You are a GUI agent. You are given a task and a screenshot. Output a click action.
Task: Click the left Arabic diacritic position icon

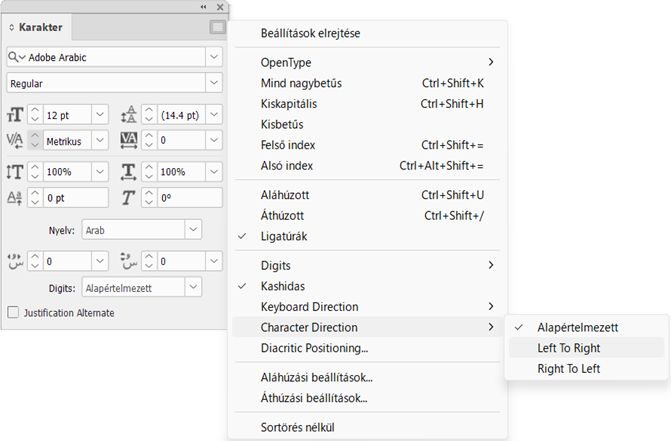pyautogui.click(x=15, y=261)
